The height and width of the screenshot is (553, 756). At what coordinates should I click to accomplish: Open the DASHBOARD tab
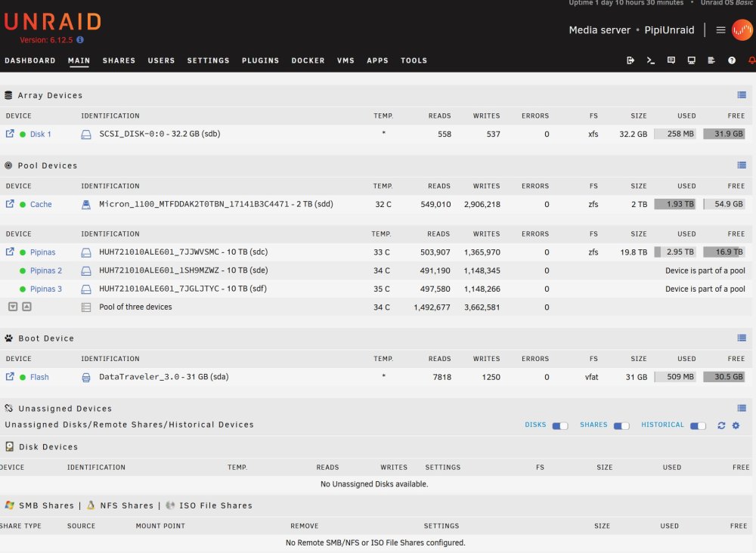pyautogui.click(x=30, y=60)
